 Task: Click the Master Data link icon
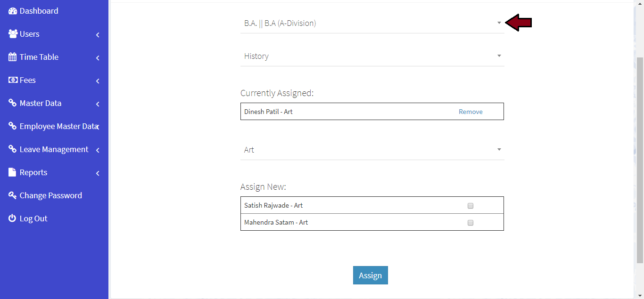click(13, 103)
